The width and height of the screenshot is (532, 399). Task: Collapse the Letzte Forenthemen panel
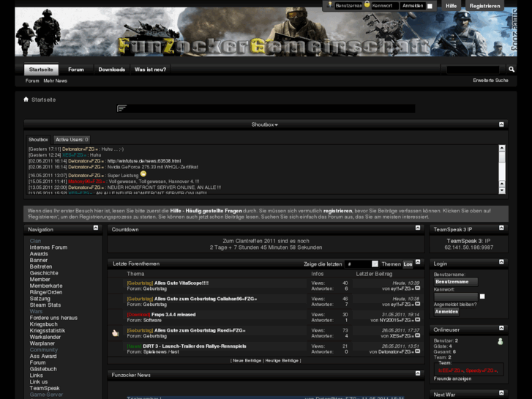[x=418, y=262]
